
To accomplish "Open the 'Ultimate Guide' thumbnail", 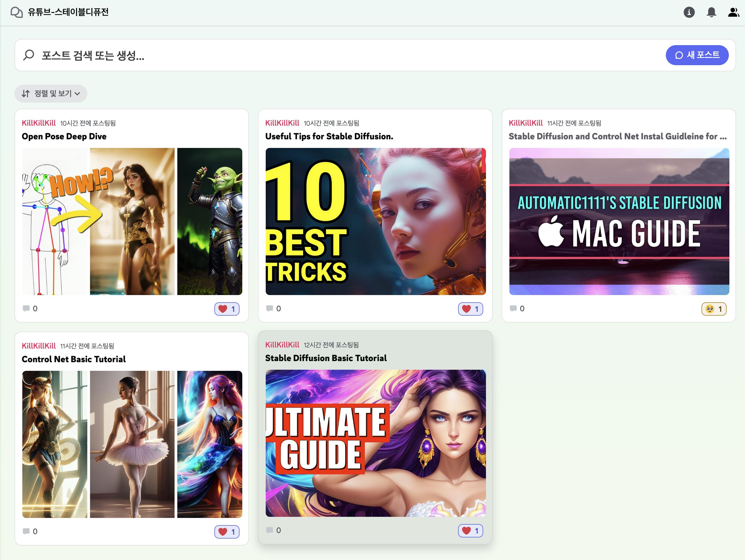I will [376, 443].
